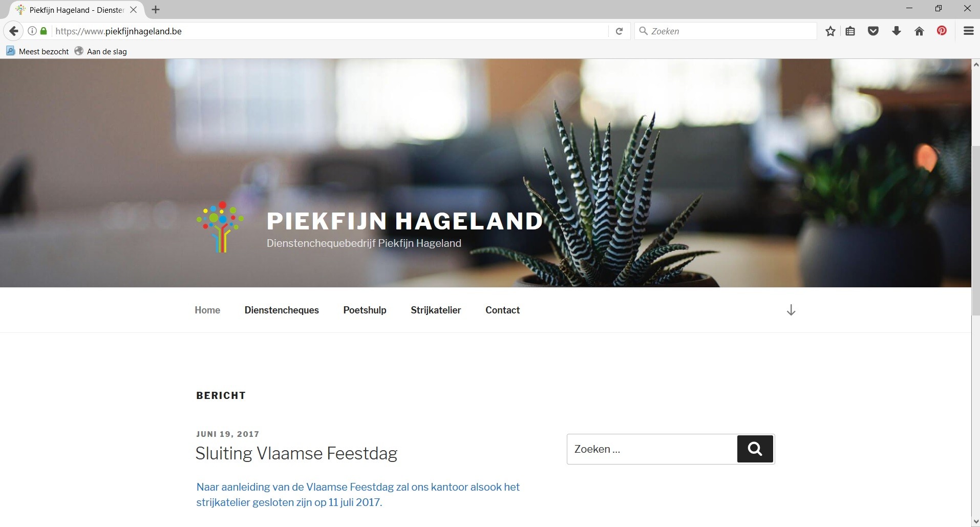The width and height of the screenshot is (980, 527).
Task: Click the Pinterest toolbar icon
Action: pyautogui.click(x=942, y=31)
